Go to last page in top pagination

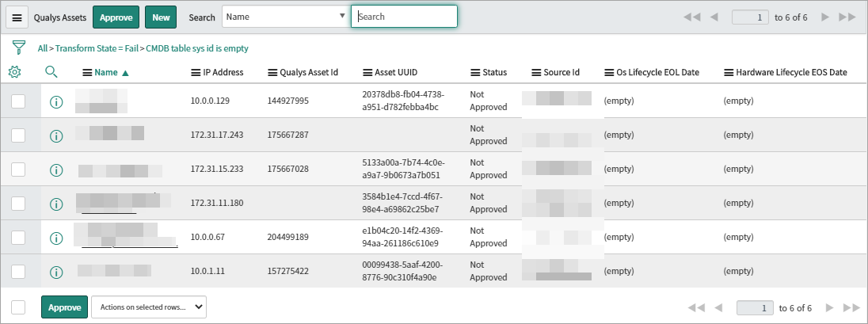pyautogui.click(x=847, y=17)
